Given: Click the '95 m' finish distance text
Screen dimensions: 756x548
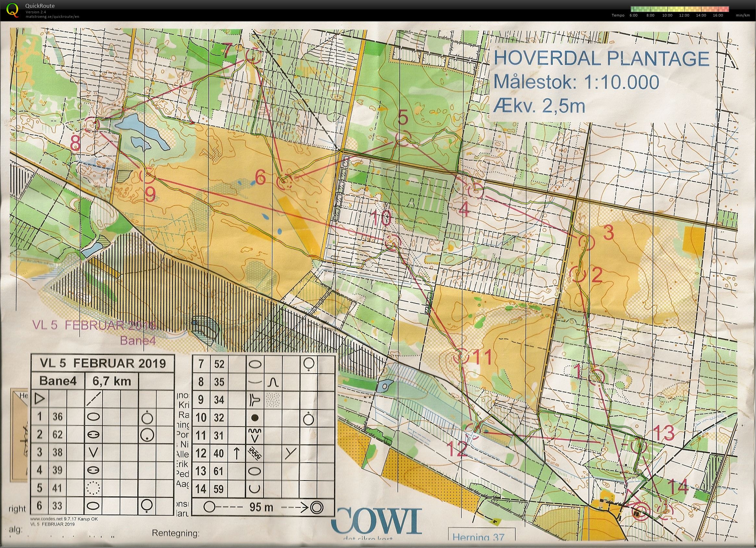Looking at the screenshot, I should [x=262, y=507].
